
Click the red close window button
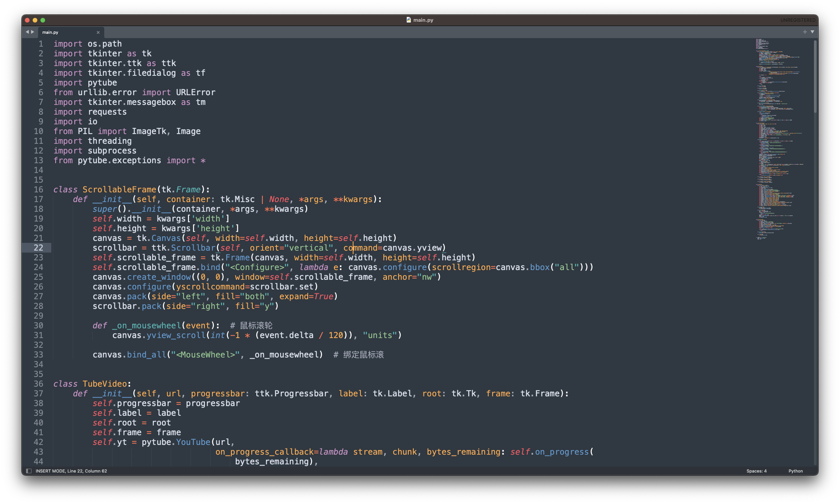[x=27, y=20]
